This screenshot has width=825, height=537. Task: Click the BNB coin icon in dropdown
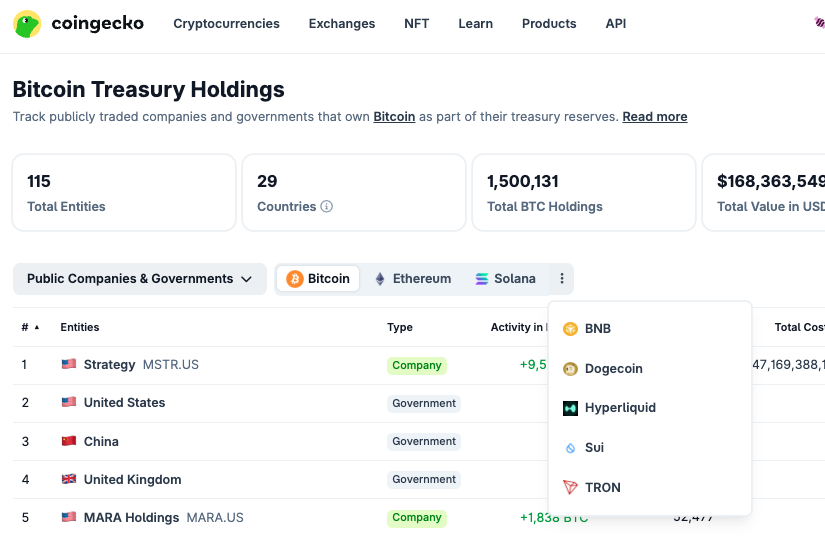[570, 329]
